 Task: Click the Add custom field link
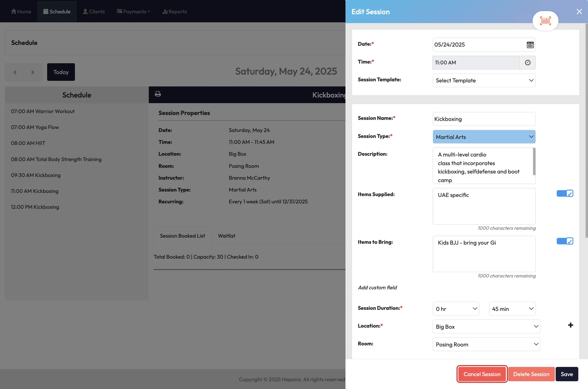377,288
